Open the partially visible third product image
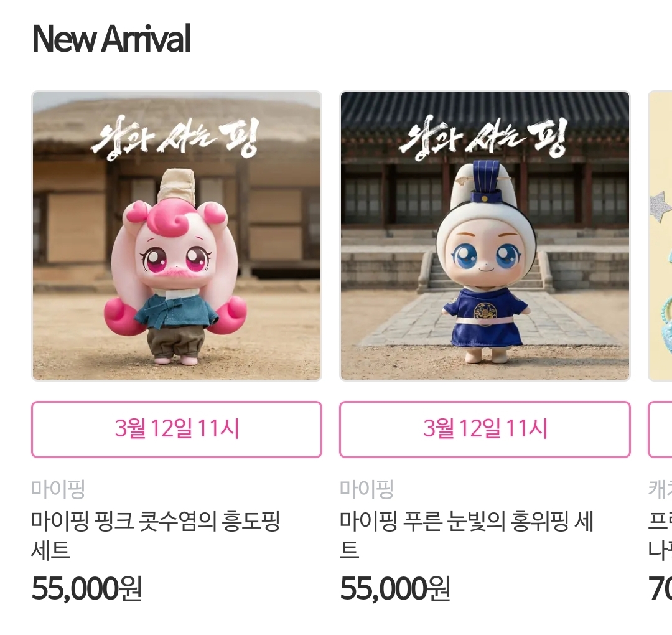 tap(660, 236)
